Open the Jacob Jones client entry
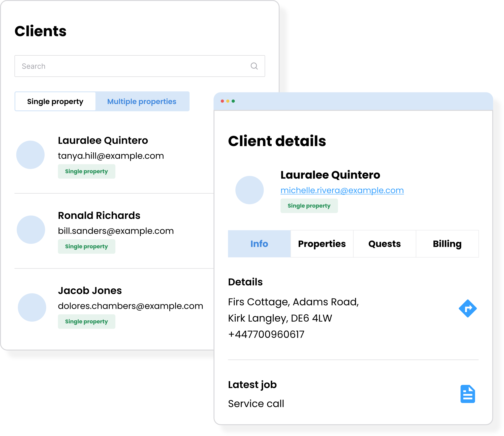The image size is (504, 436). click(x=90, y=291)
